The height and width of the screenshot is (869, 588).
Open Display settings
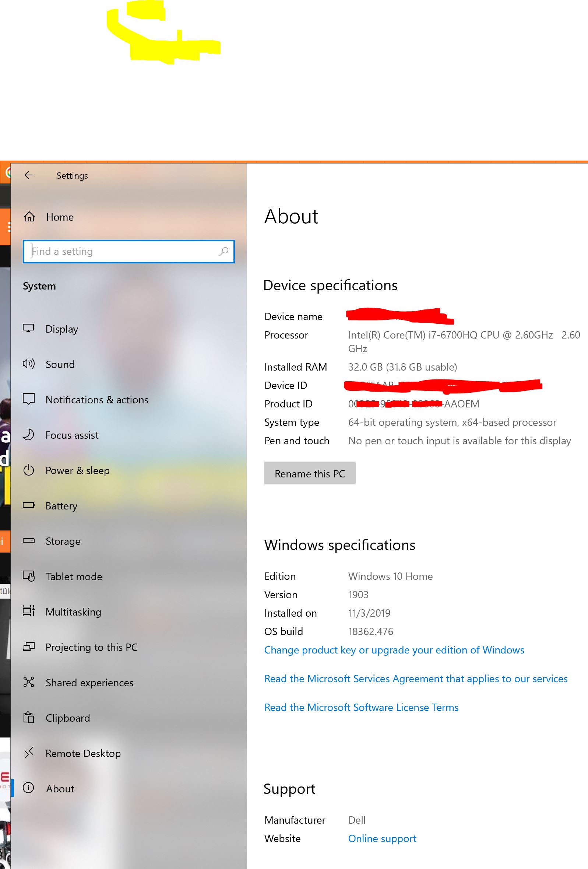tap(62, 329)
